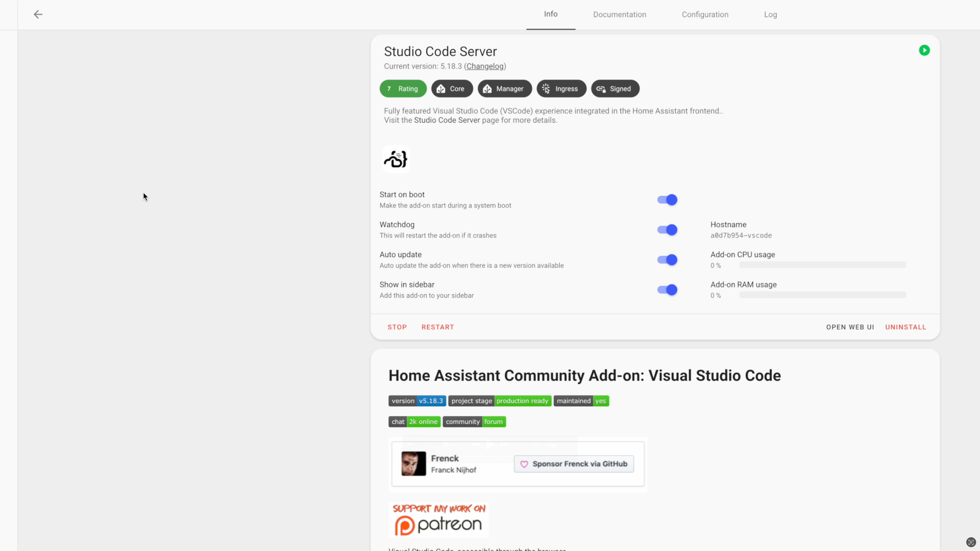Open the add-on web UI
The image size is (980, 551).
[850, 327]
